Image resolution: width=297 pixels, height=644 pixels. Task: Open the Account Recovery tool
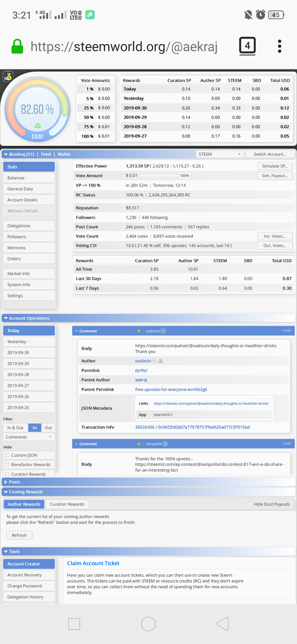(x=29, y=575)
